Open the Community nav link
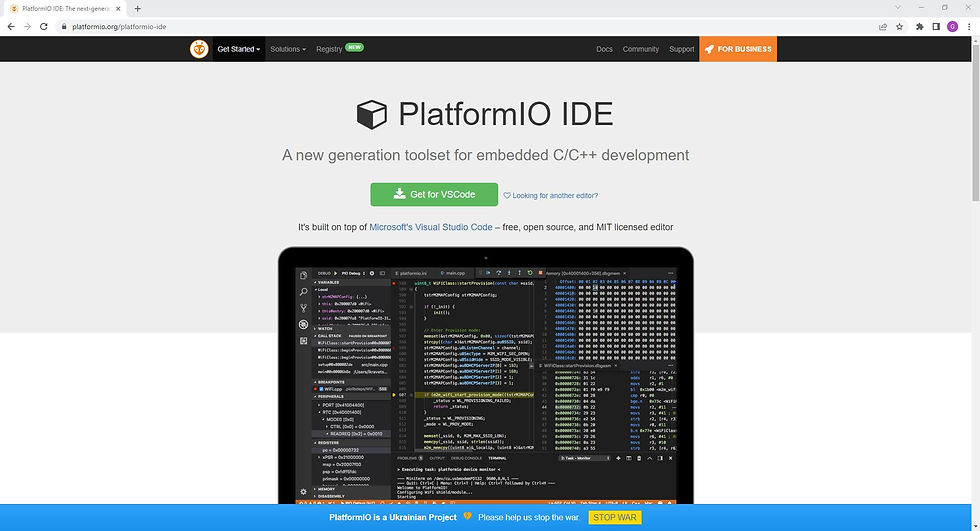 point(641,49)
